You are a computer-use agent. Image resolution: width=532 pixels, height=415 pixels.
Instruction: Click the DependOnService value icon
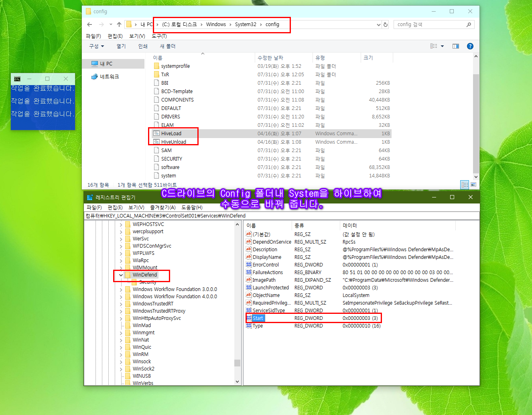[x=249, y=242]
